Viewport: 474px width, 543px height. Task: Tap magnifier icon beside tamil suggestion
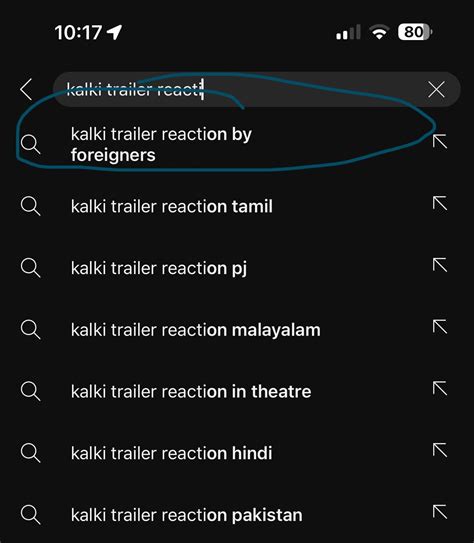tap(30, 206)
